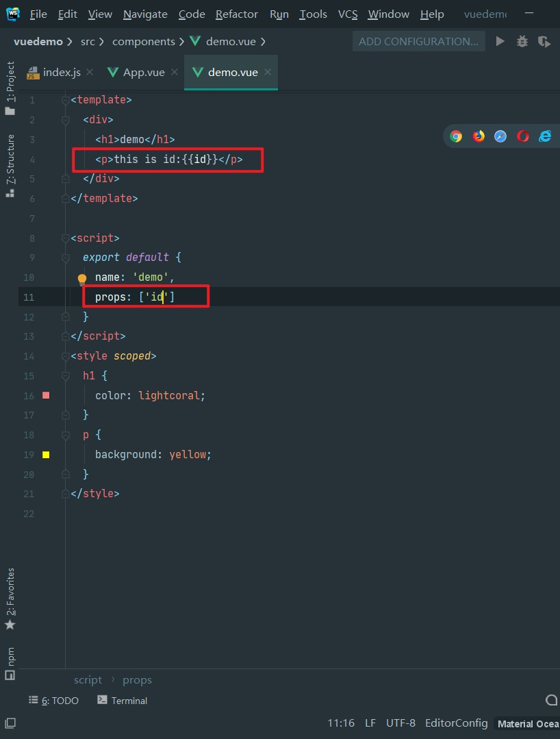The image size is (560, 739).
Task: Click the src breadcrumb
Action: click(88, 42)
